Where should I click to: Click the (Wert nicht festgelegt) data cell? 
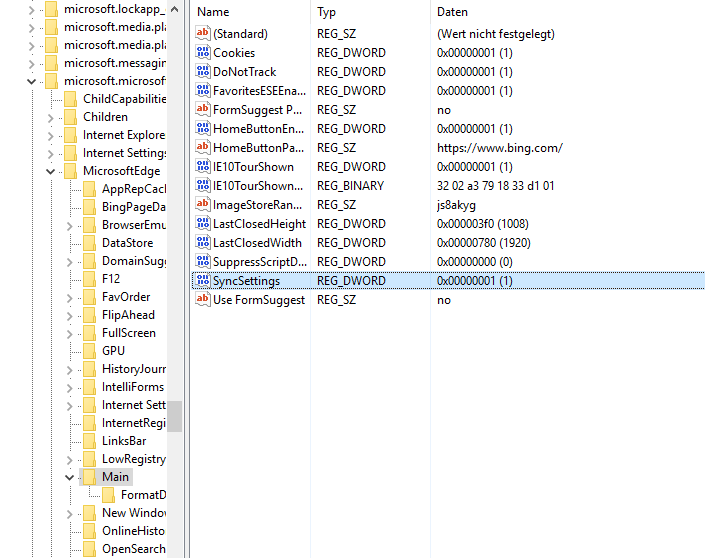coord(495,34)
